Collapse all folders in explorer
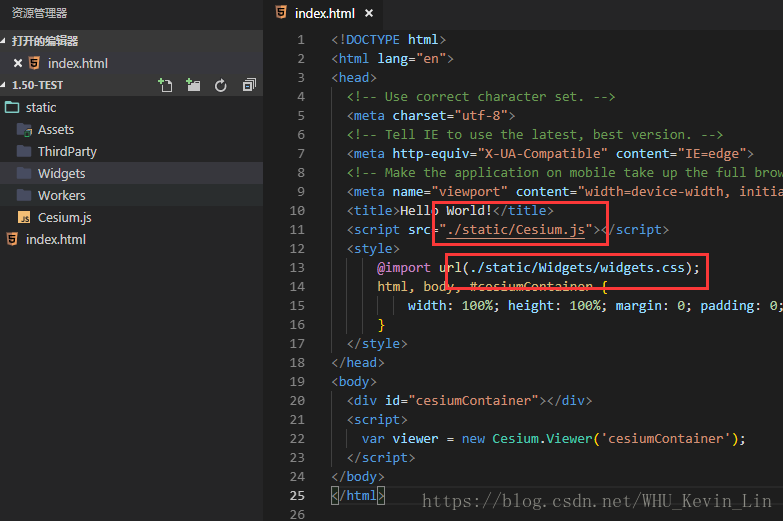Screen dimensions: 783x521 pyautogui.click(x=249, y=86)
